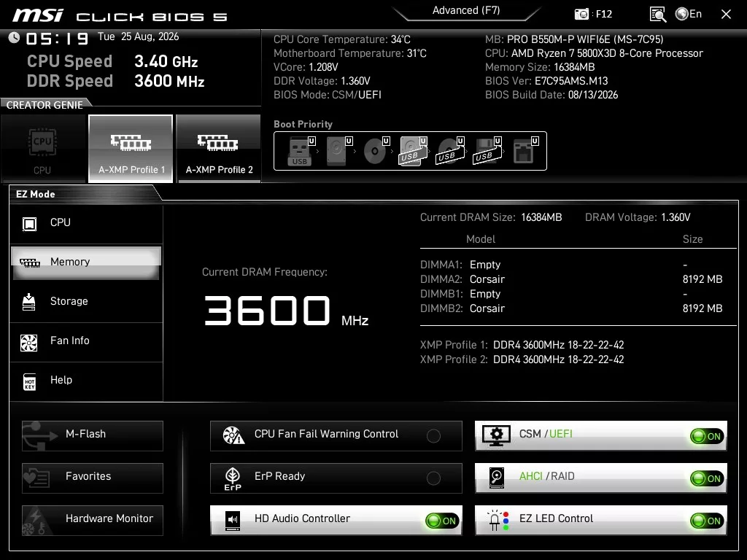
Task: Open the Help hotkey section
Action: pos(86,381)
